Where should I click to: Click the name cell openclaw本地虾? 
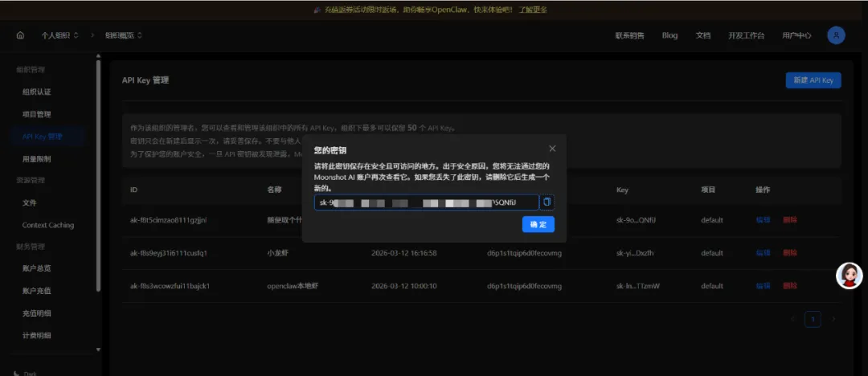coord(293,286)
